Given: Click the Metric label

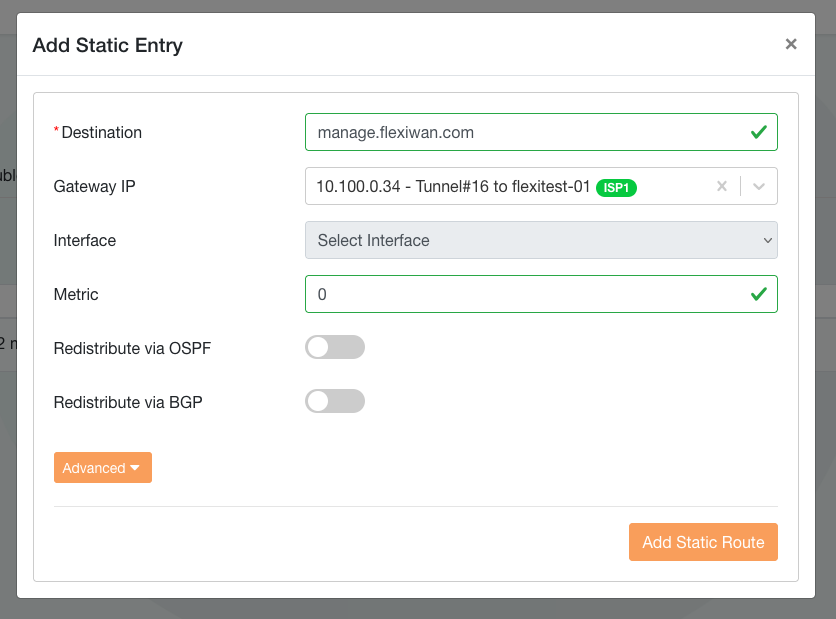Looking at the screenshot, I should 76,294.
